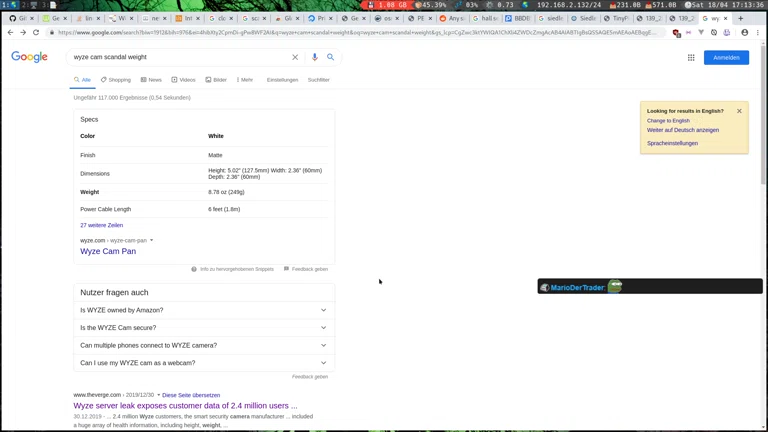This screenshot has width=768, height=432.
Task: Click the grey funnel extension icon
Action: coord(701,33)
